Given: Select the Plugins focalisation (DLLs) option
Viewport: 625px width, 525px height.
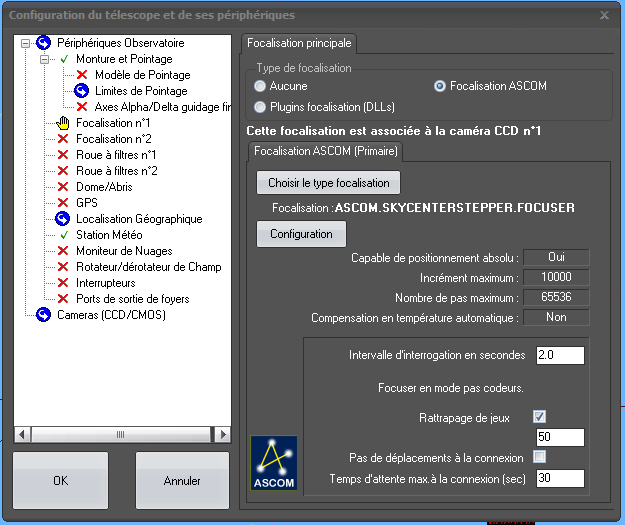Looking at the screenshot, I should tap(261, 106).
